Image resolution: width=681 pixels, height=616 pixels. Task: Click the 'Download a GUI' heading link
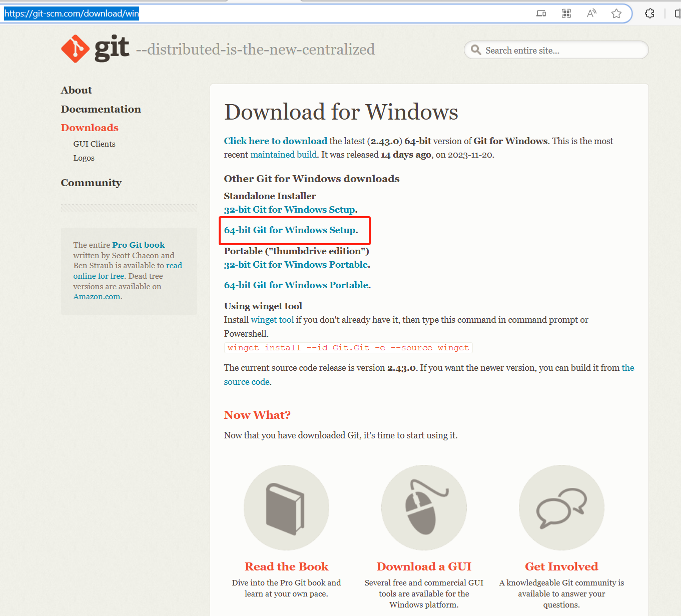pos(424,566)
